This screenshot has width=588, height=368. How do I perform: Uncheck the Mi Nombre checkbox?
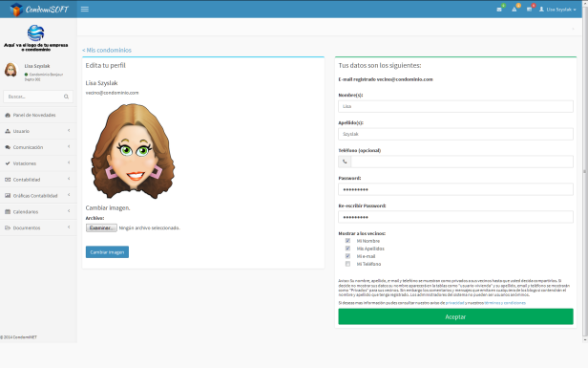coord(347,241)
